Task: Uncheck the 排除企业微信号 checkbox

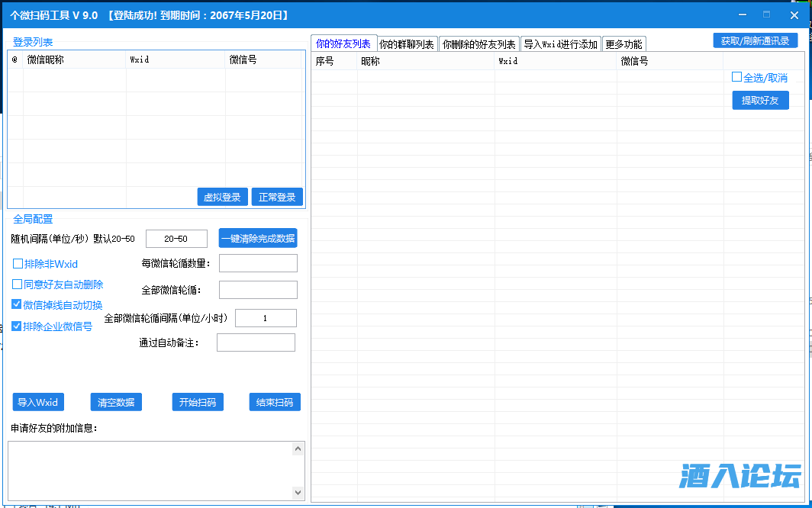Action: point(18,324)
